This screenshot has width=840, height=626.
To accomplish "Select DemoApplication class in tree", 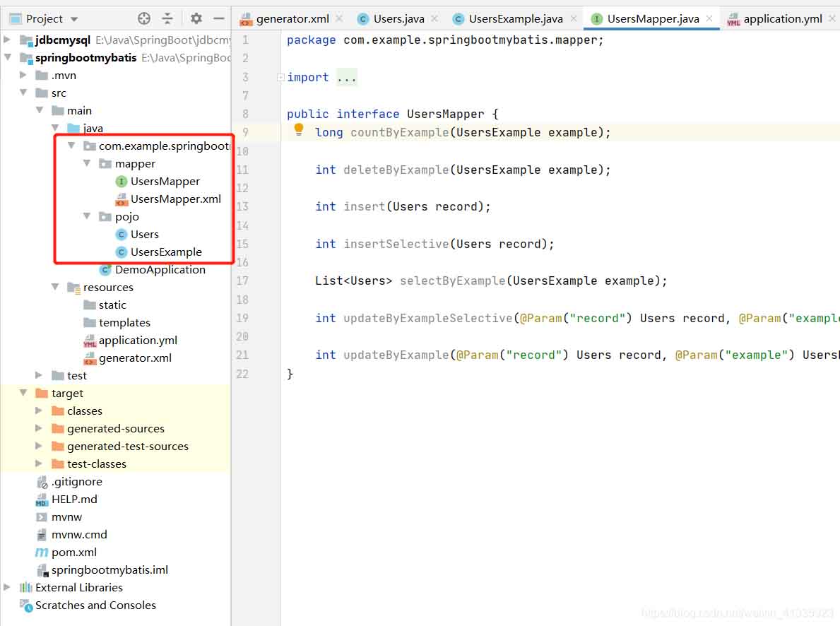I will [x=160, y=270].
